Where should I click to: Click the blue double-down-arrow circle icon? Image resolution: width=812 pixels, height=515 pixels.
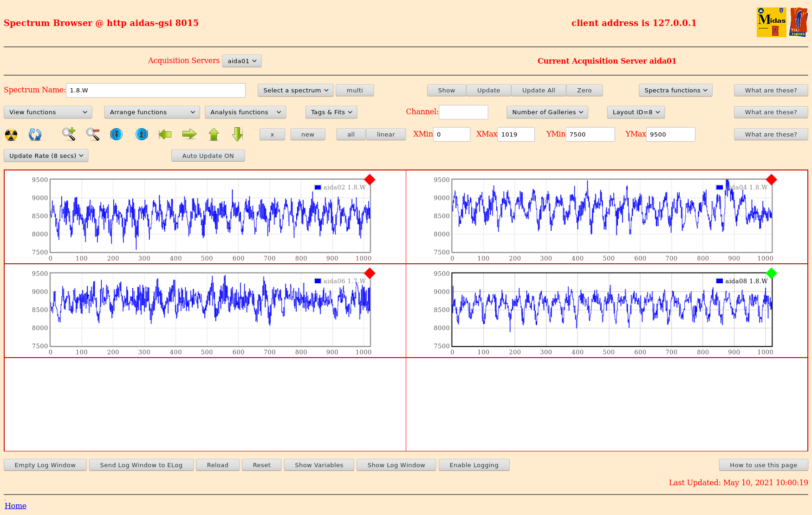[x=117, y=135]
